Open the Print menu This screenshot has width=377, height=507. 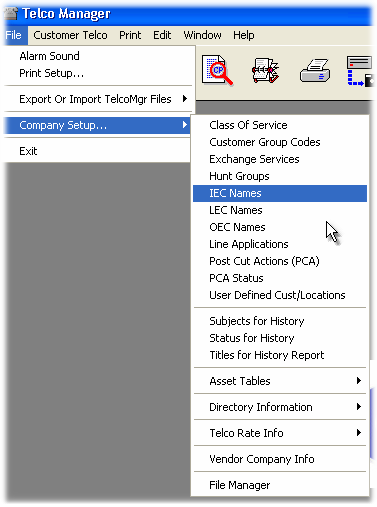(130, 35)
